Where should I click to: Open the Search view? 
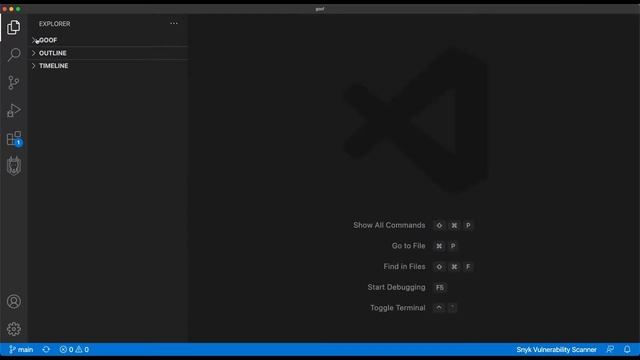14,54
